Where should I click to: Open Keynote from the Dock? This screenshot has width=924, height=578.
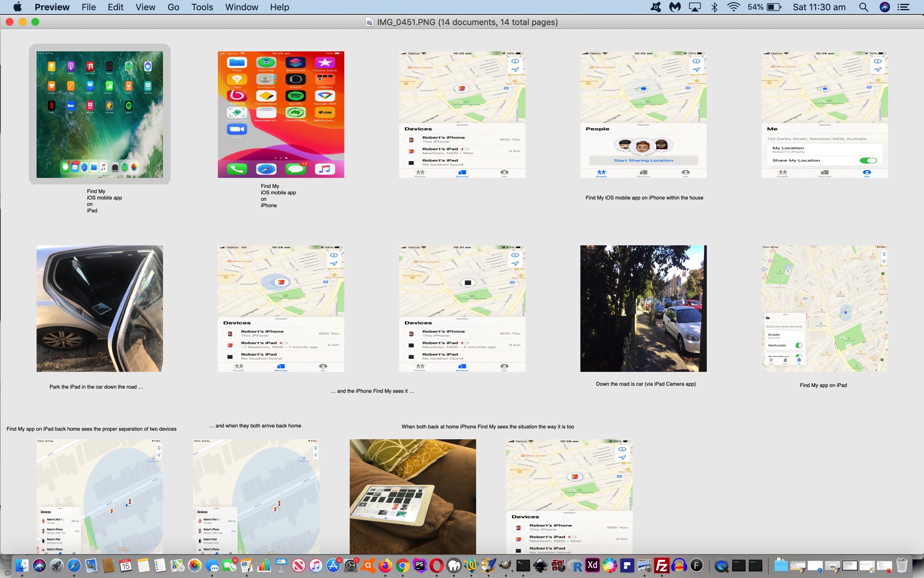(x=281, y=565)
